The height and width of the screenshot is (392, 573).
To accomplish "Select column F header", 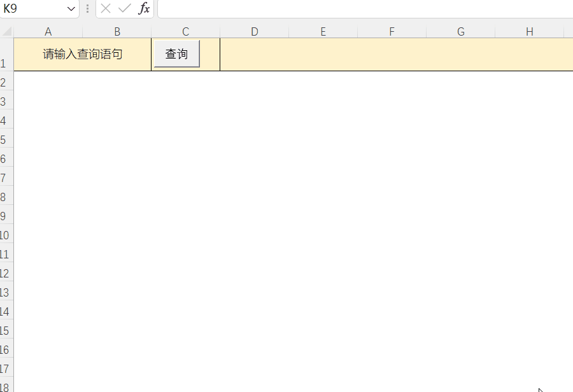I will (392, 32).
